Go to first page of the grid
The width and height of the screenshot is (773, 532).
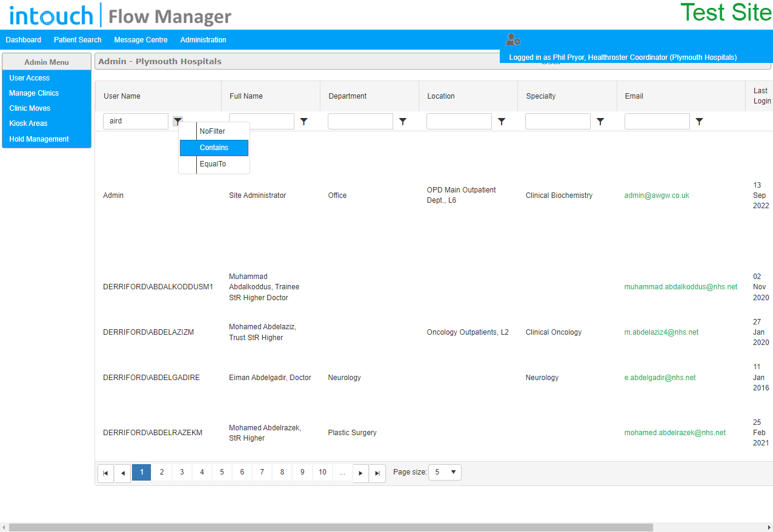(105, 473)
